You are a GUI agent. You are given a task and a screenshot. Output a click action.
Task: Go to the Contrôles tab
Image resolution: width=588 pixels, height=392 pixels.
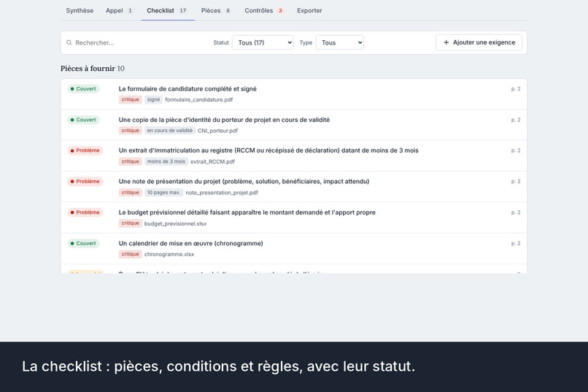pos(264,10)
